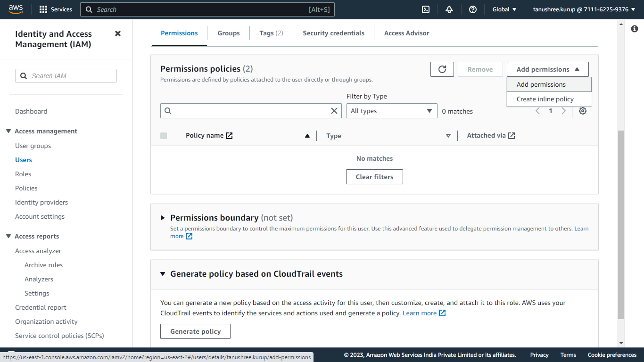Click the disabled Remove button
This screenshot has width=644, height=362.
[x=480, y=69]
